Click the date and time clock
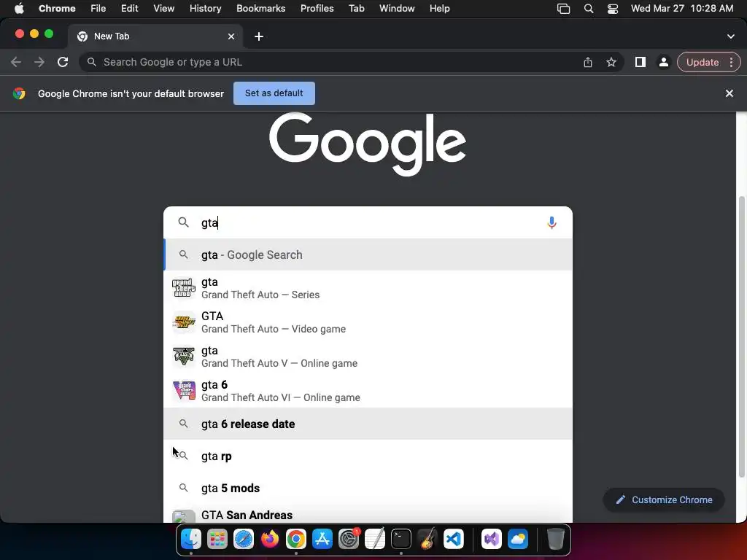The height and width of the screenshot is (560, 747). point(682,8)
